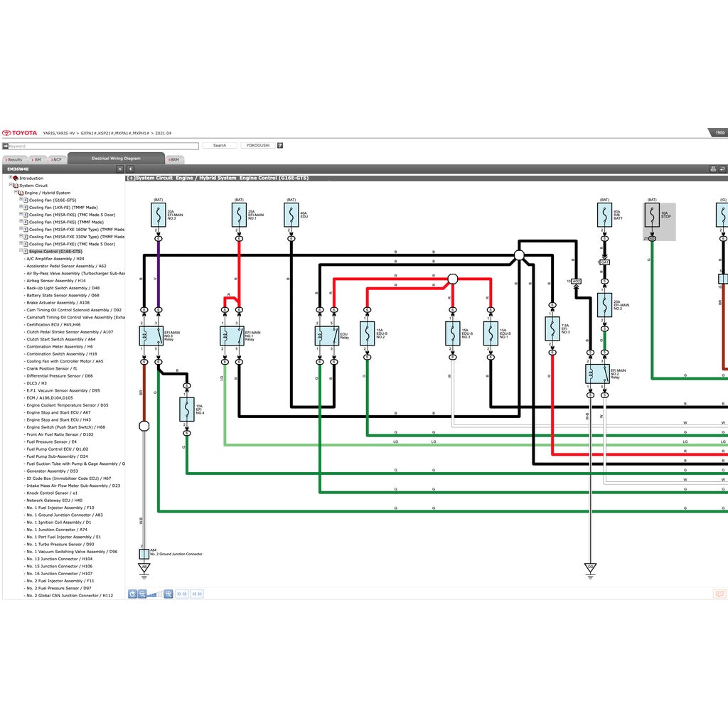Image resolution: width=728 pixels, height=728 pixels.
Task: Expand the Introduction tree node
Action: coord(10,177)
